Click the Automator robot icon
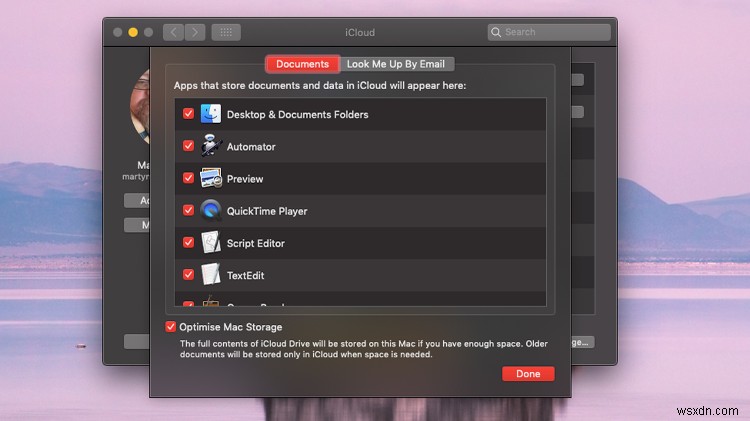Screen dimensions: 750x421 point(210,146)
